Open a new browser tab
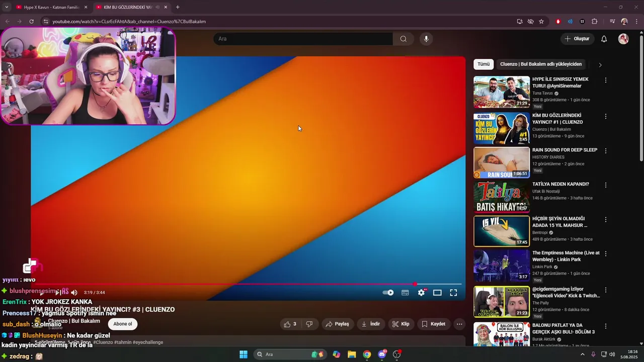 (x=178, y=7)
